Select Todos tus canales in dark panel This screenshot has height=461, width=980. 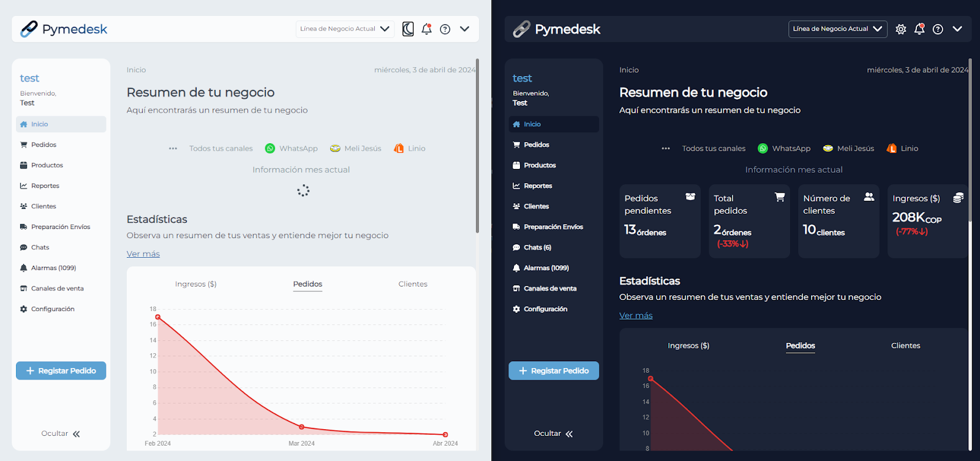(714, 148)
